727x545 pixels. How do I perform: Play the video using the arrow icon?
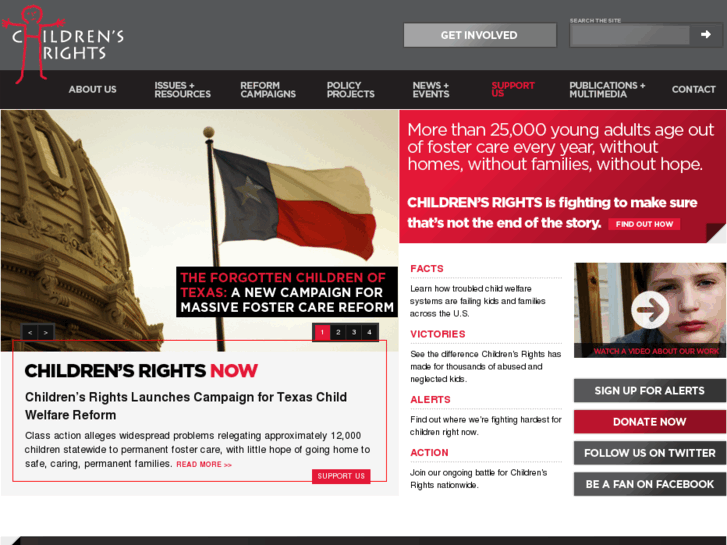tap(650, 309)
